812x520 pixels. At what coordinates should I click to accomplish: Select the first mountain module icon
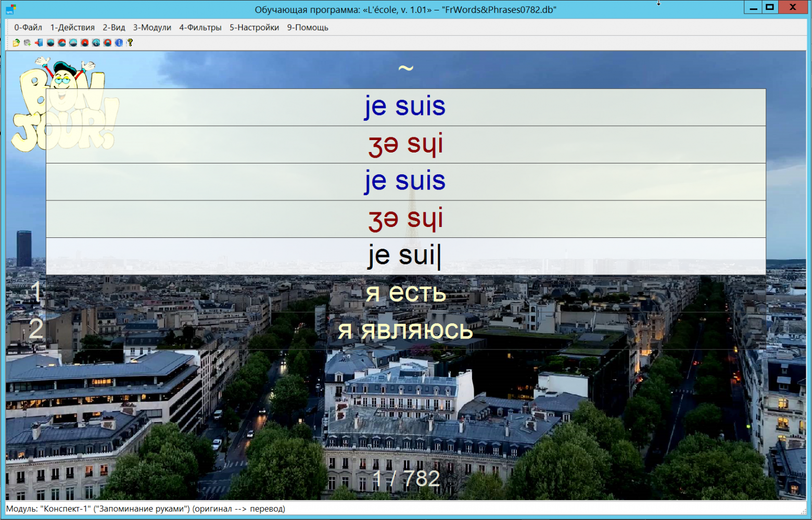(50, 43)
